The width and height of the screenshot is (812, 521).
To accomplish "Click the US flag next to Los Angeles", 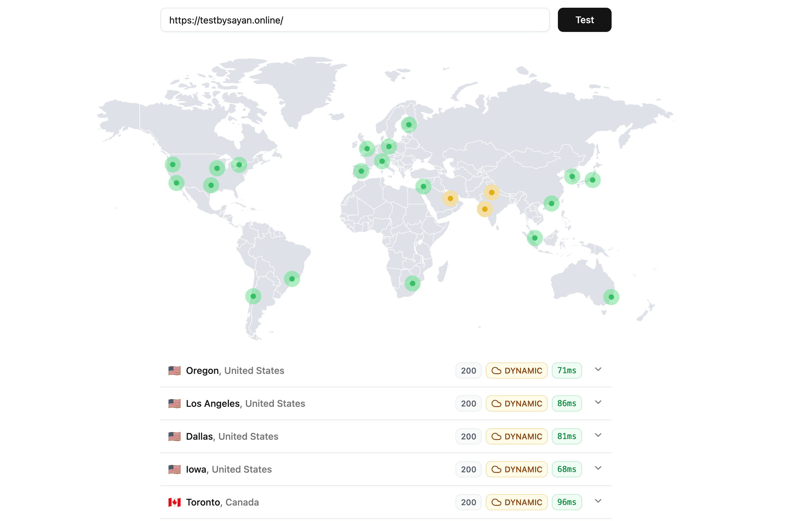I will tap(175, 403).
